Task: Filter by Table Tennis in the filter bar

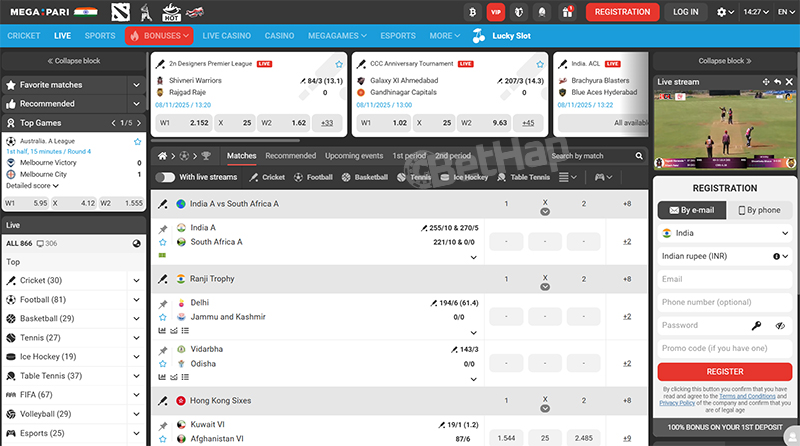Action: tap(523, 177)
